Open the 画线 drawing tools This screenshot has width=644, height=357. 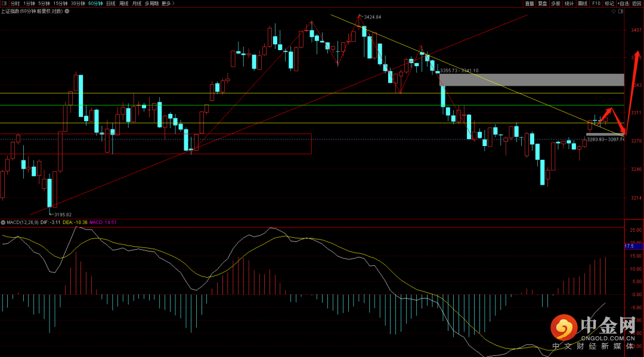[x=583, y=4]
